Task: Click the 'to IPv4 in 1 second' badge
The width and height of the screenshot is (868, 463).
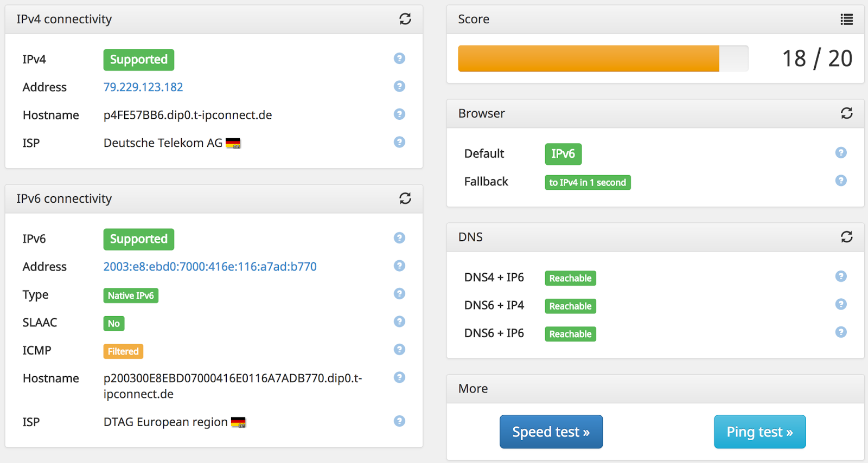Action: coord(588,183)
